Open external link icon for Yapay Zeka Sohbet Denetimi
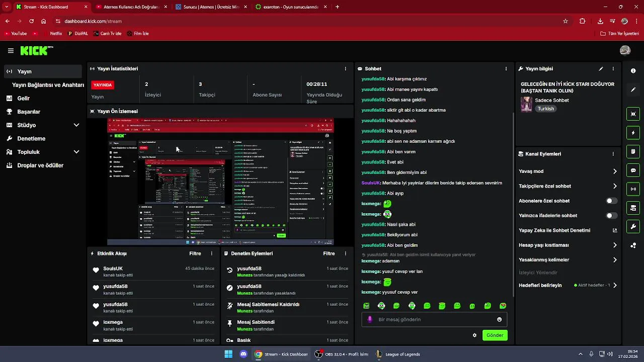 pyautogui.click(x=614, y=230)
